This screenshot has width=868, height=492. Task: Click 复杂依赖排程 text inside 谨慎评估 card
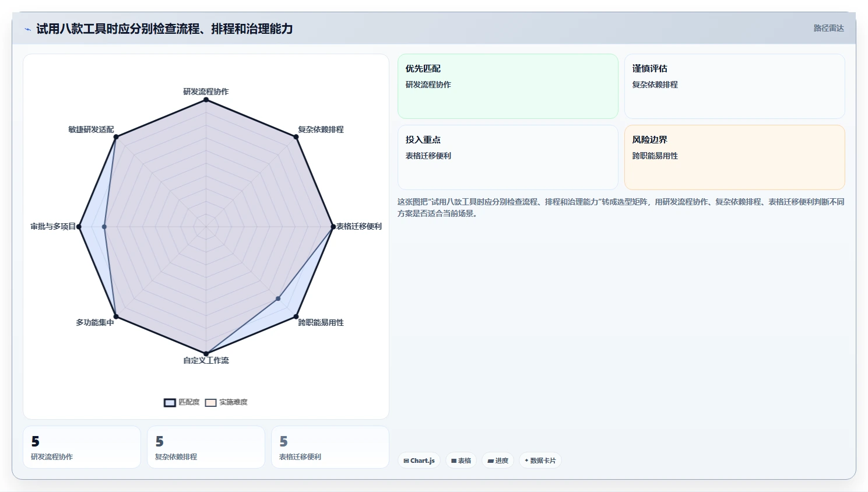tap(655, 85)
